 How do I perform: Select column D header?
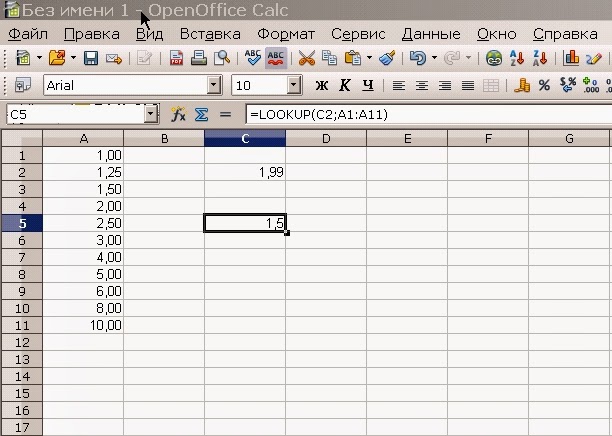(x=326, y=139)
